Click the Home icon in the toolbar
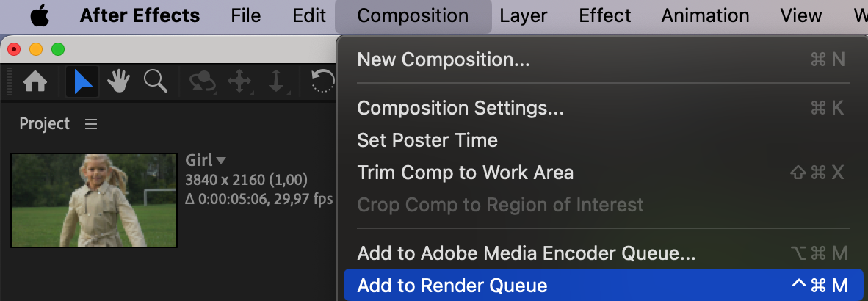This screenshot has width=868, height=301. coord(35,82)
